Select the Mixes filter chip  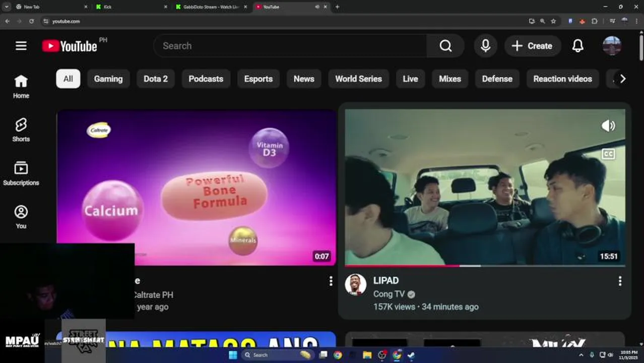point(450,79)
